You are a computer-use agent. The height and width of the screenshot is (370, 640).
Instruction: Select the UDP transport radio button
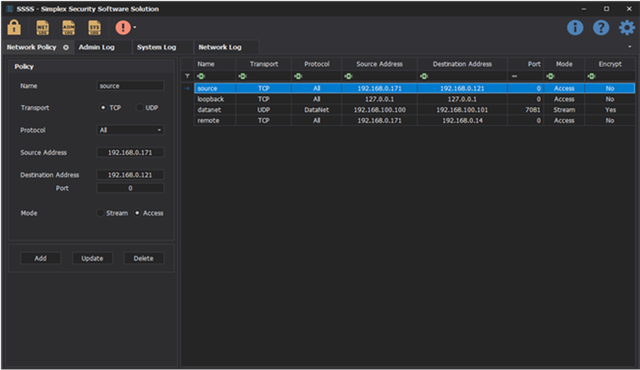[140, 108]
